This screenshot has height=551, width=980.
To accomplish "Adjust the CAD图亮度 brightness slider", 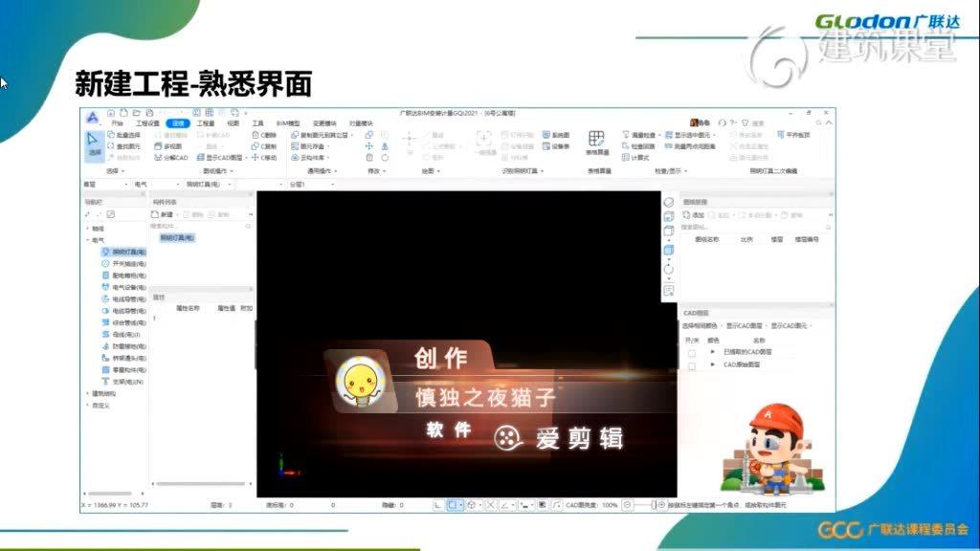I will pos(653,504).
